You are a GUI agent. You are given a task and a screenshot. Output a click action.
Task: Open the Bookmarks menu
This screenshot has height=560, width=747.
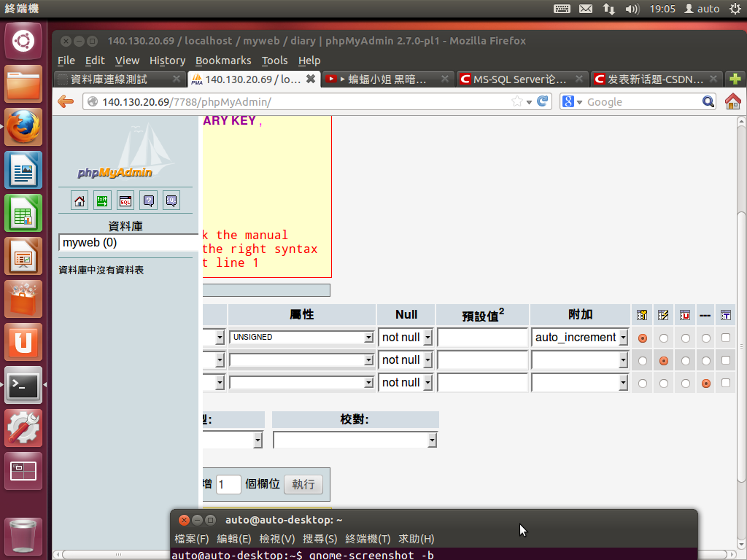pos(223,61)
